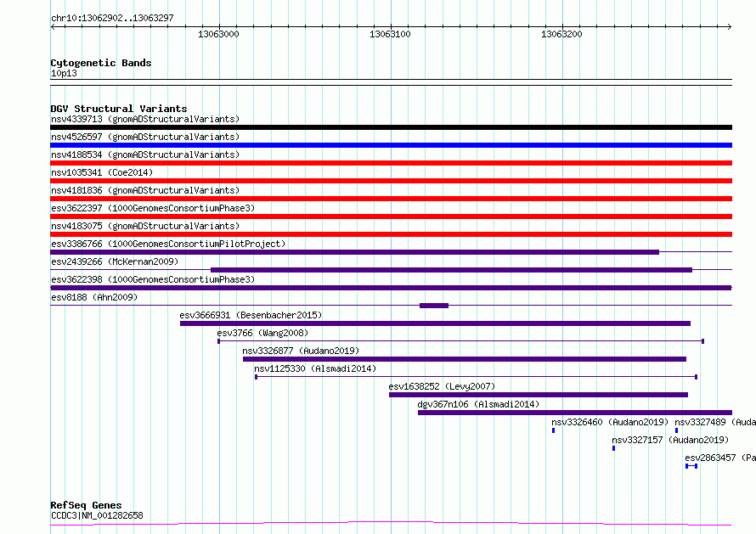
Task: Click the short esv8188 Ahn2009 segment
Action: coord(434,306)
